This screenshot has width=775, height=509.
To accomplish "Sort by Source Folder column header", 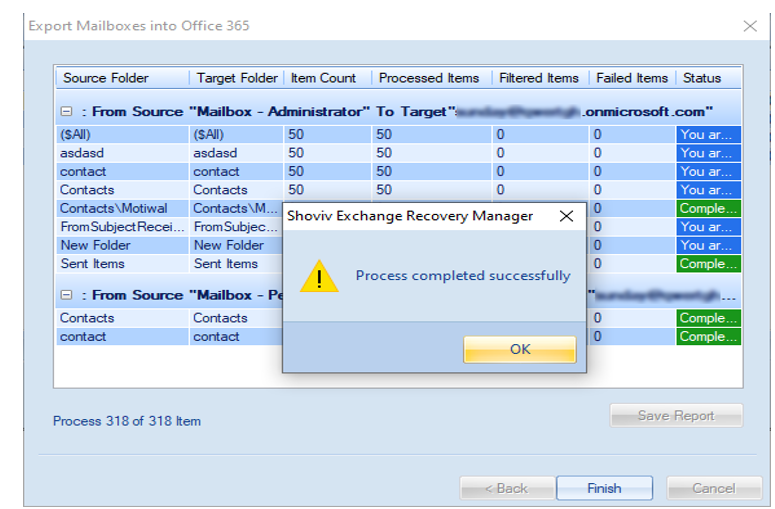I will [123, 78].
